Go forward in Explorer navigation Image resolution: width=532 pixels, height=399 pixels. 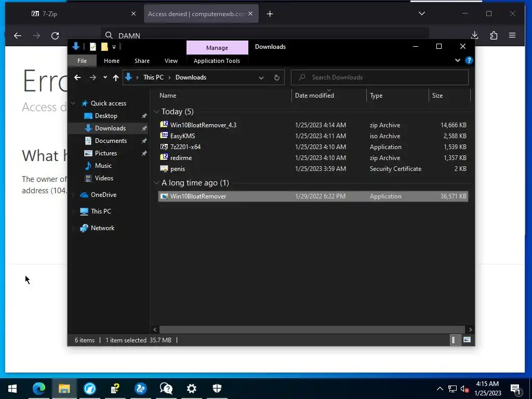[x=92, y=77]
